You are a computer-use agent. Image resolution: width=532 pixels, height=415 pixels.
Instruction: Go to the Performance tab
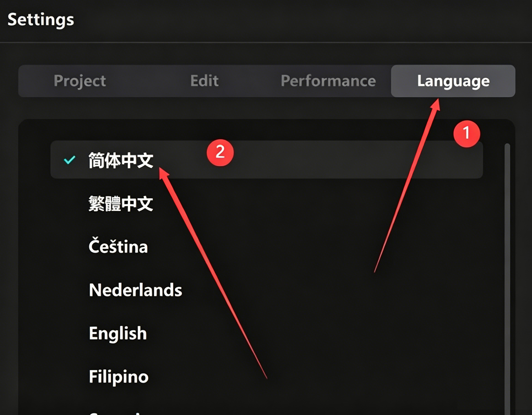coord(329,81)
